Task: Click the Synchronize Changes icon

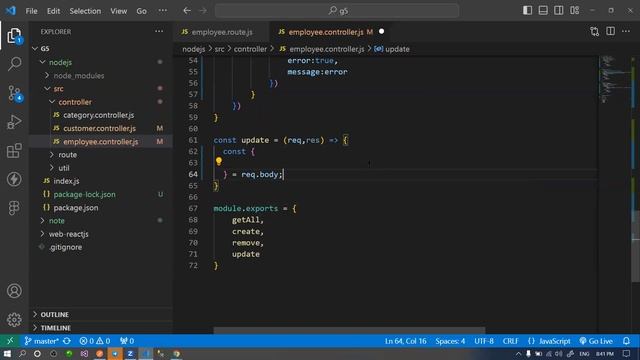Action: [x=67, y=341]
